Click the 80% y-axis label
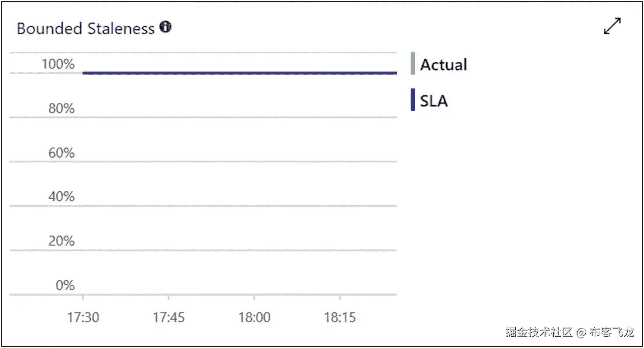The height and width of the screenshot is (348, 644). pyautogui.click(x=61, y=108)
